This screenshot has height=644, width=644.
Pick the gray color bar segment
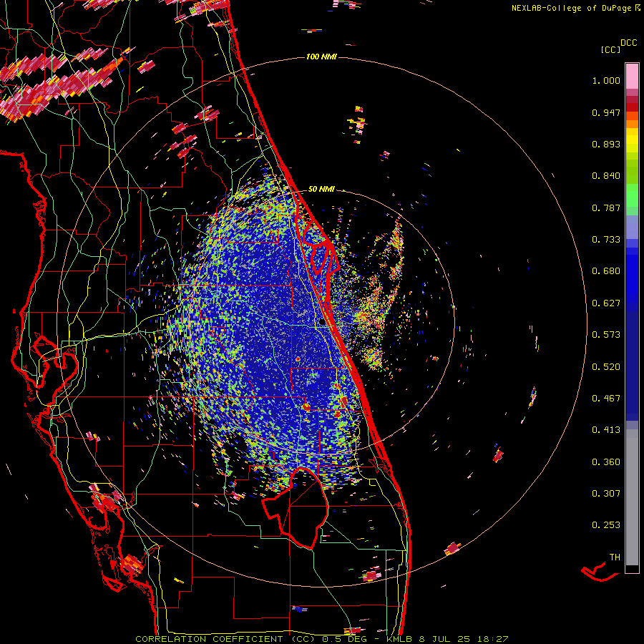click(632, 497)
